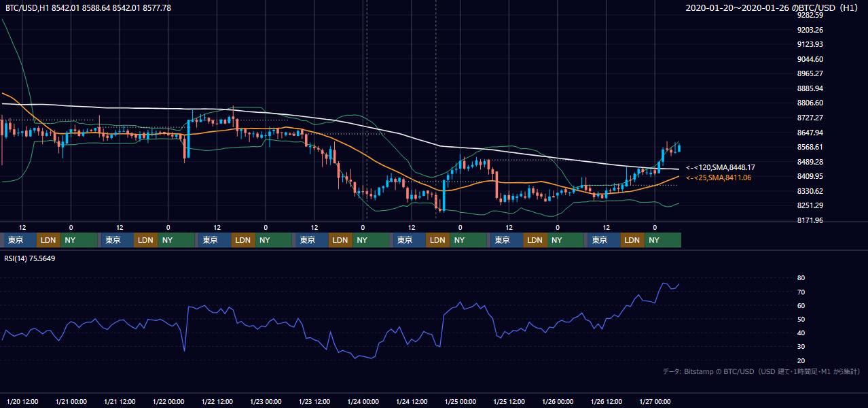Click the 9044.60 price axis value

point(810,59)
